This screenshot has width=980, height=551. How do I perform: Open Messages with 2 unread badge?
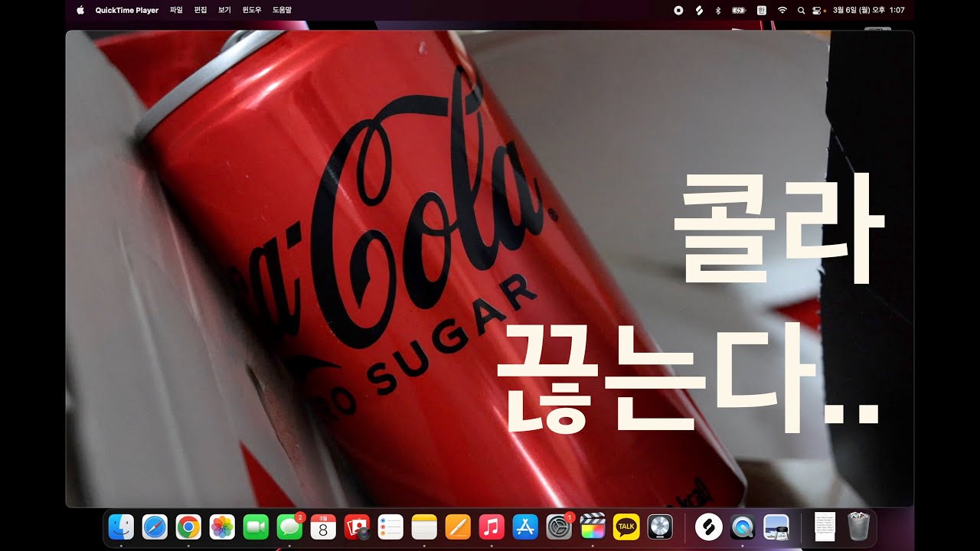(289, 527)
